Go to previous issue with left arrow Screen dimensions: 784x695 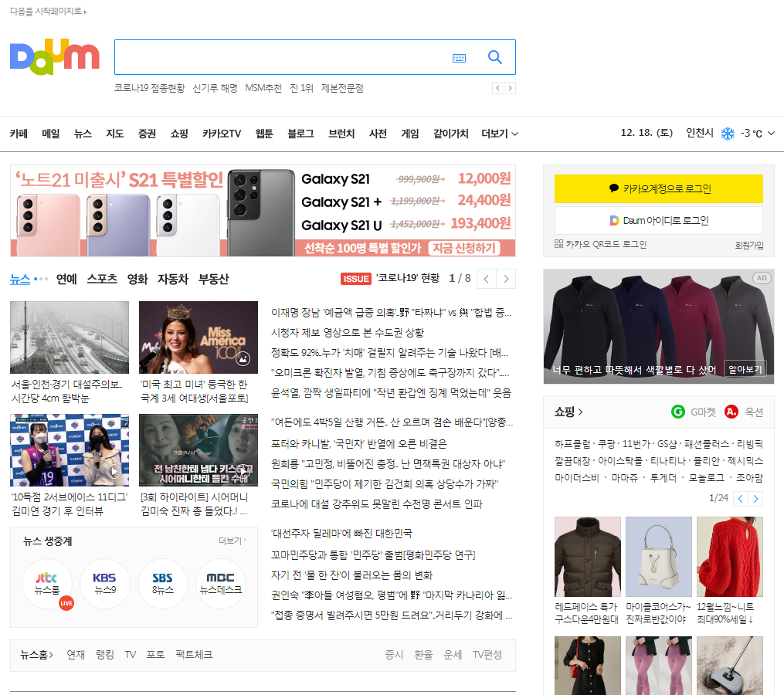[x=487, y=279]
